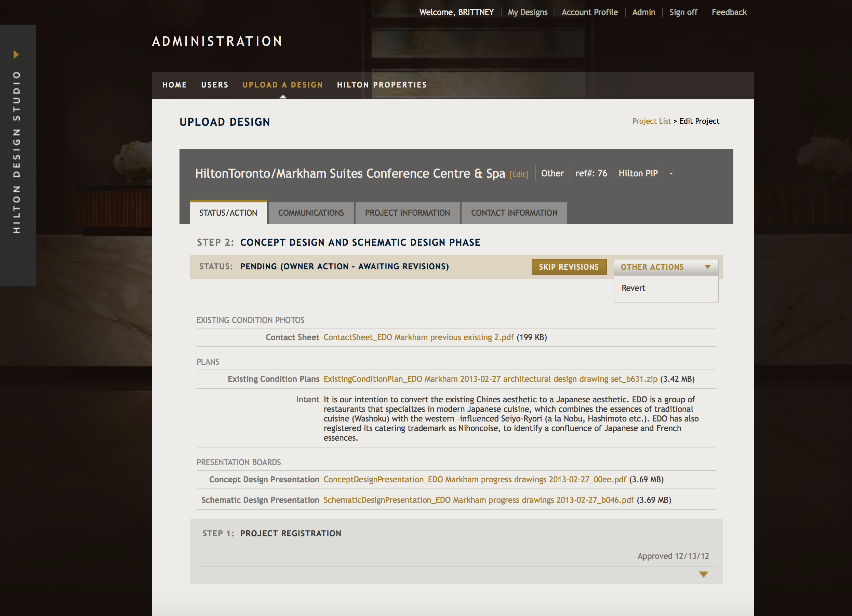852x616 pixels.
Task: Click the Step 1: Project Registration heading
Action: tap(271, 533)
